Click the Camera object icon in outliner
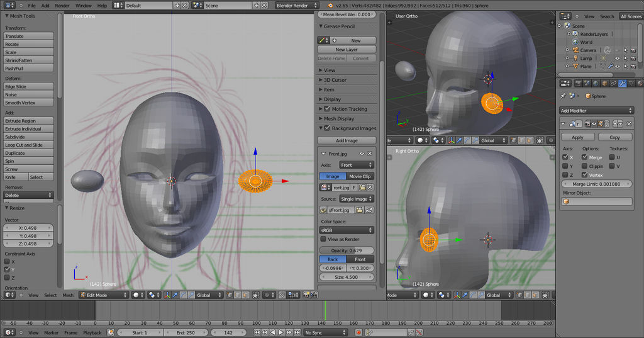The height and width of the screenshot is (338, 644). [x=575, y=50]
